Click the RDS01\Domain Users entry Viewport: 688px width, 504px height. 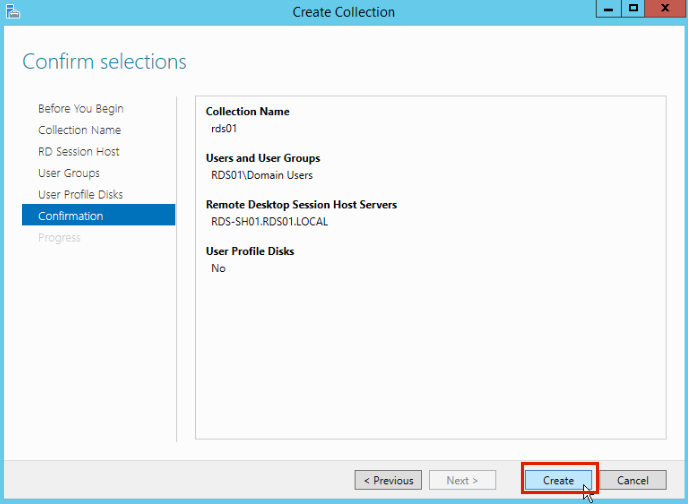click(262, 175)
